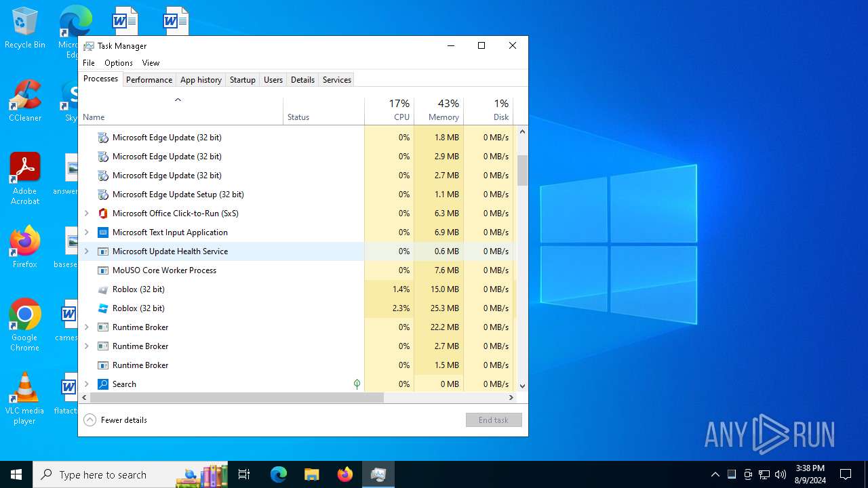Click the Microsoft Update Health Service icon
Viewport: 868px width, 488px height.
103,251
